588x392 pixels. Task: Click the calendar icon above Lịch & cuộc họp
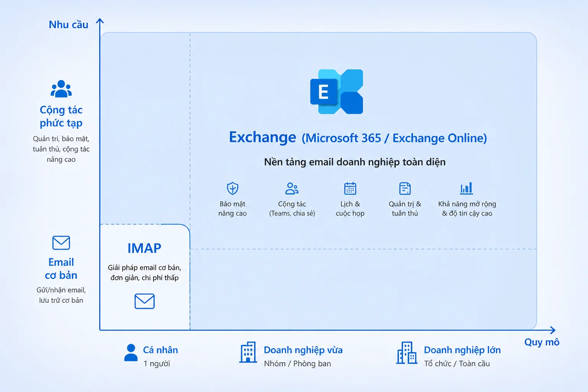click(350, 188)
